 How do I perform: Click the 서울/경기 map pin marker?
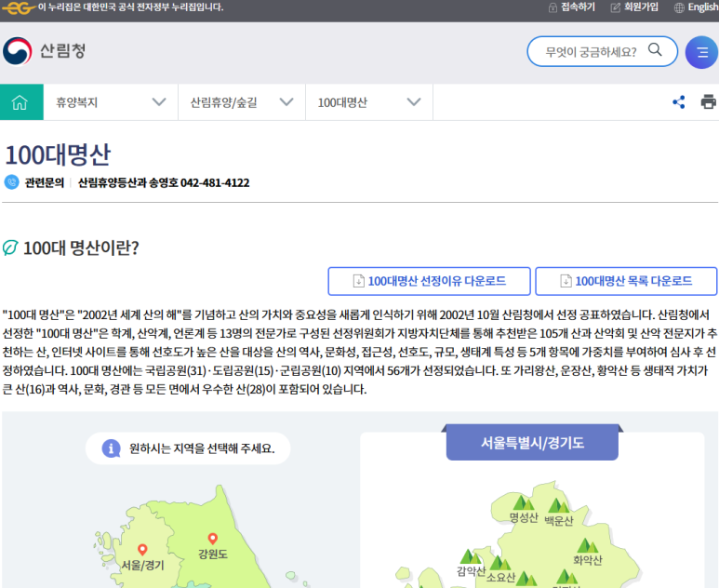click(142, 549)
